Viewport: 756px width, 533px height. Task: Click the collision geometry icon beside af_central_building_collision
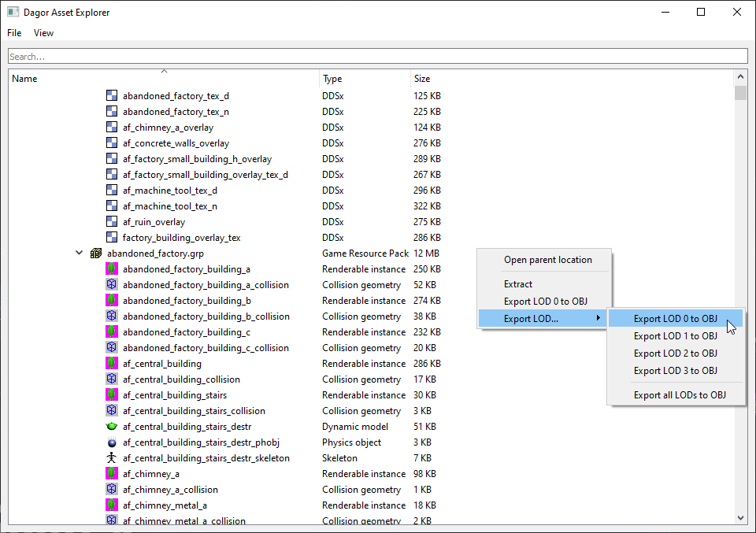pyautogui.click(x=110, y=379)
